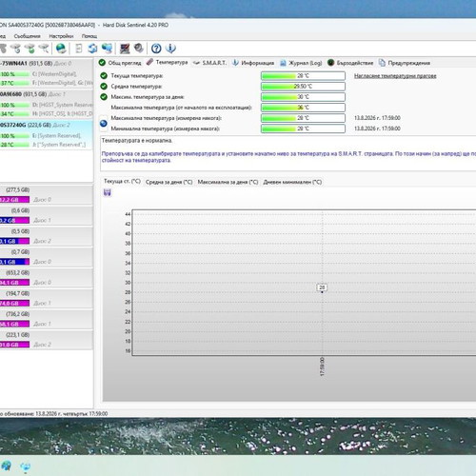476x476 pixels.
Task: Open the Общ преглед overview tab
Action: pos(120,63)
